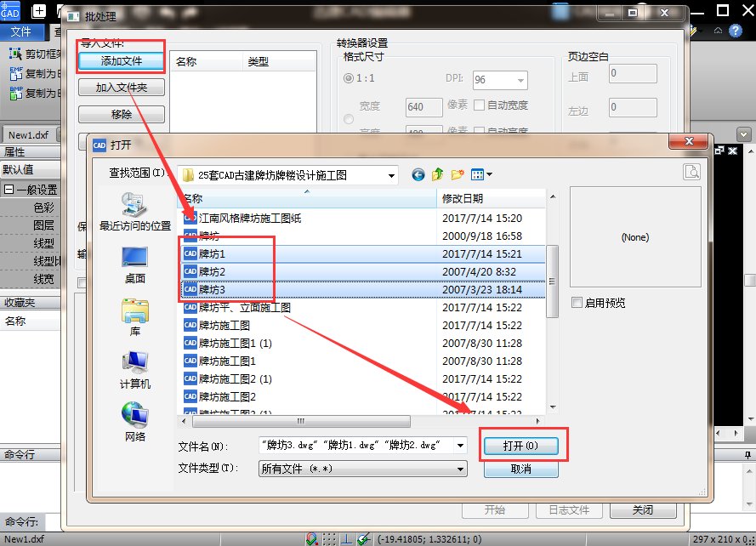Switch to the 文件 menu tab

[x=22, y=31]
